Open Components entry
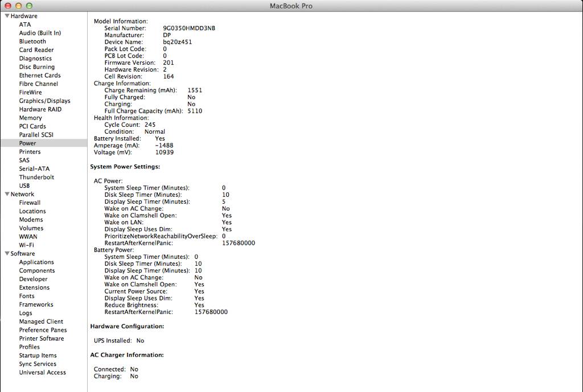 coord(37,270)
